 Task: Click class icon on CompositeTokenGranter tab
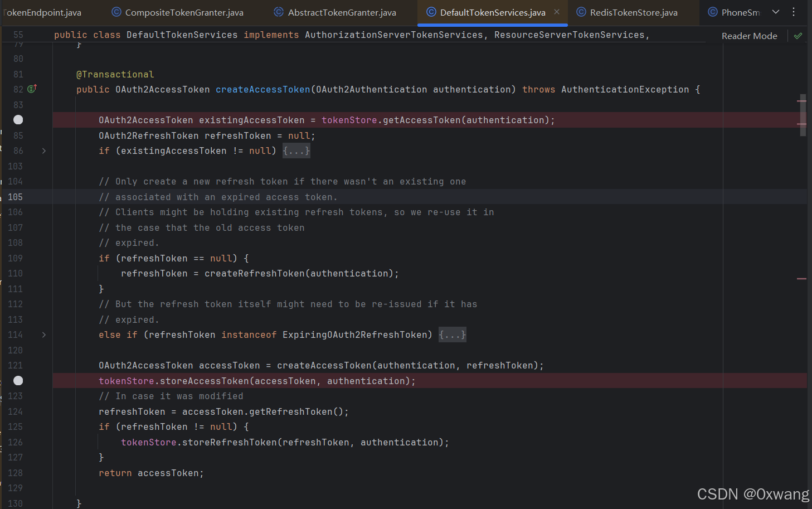coord(116,12)
